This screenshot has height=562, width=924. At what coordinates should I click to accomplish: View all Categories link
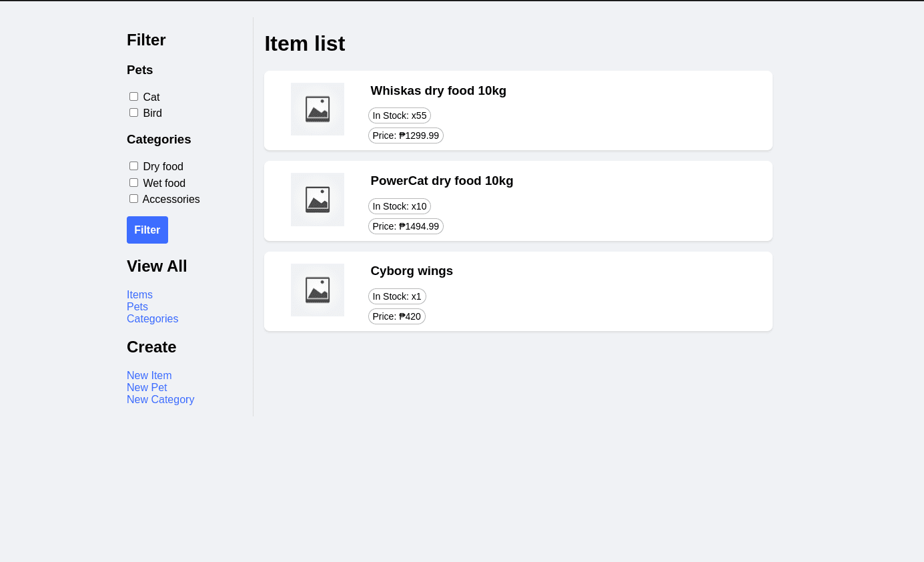point(152,319)
